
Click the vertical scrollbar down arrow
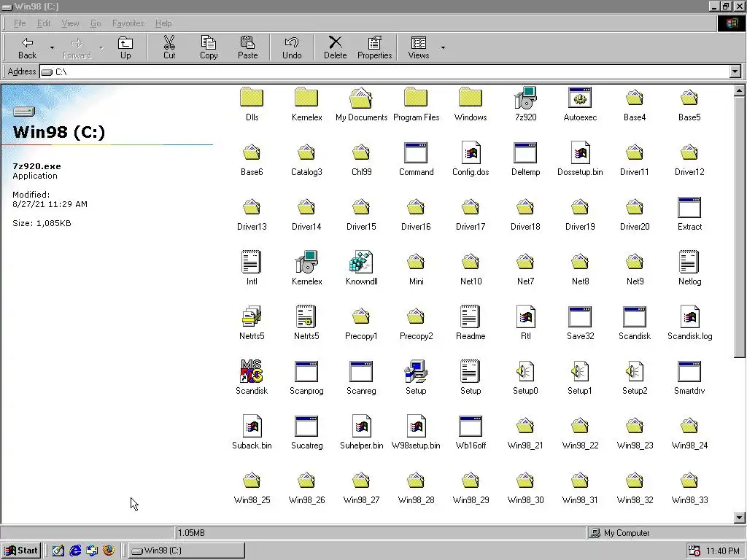click(740, 518)
